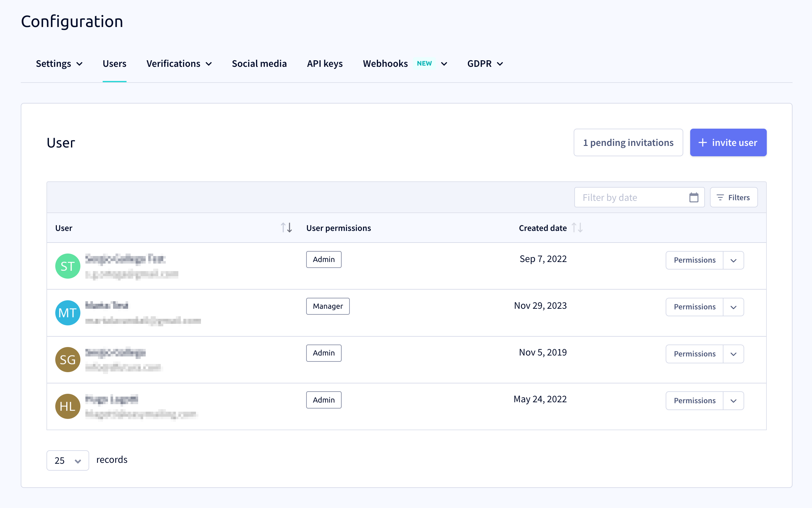This screenshot has width=812, height=508.
Task: Expand Permissions dropdown arrow for MT user
Action: point(733,307)
